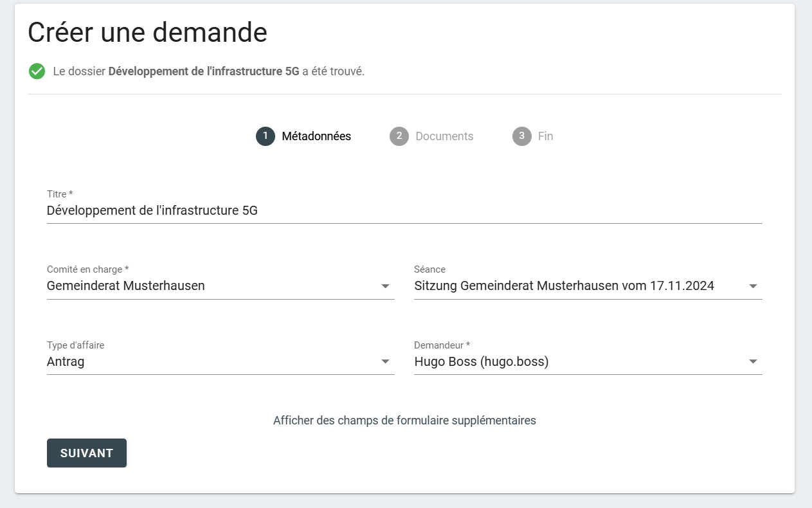This screenshot has height=508, width=812.
Task: Show additional form fields link
Action: coord(404,421)
